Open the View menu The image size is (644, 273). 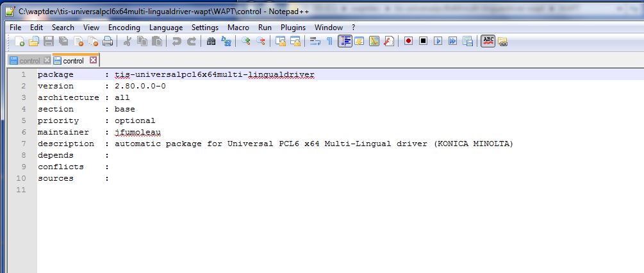click(91, 28)
